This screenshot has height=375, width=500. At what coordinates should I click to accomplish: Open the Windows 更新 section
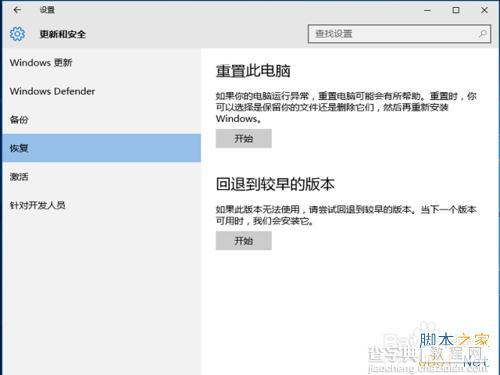[101, 63]
